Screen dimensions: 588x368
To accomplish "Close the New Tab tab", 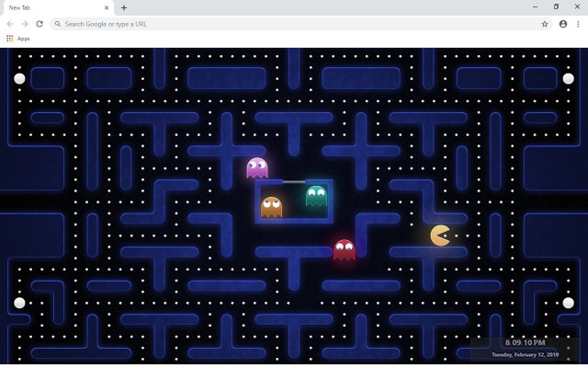I will pos(107,7).
